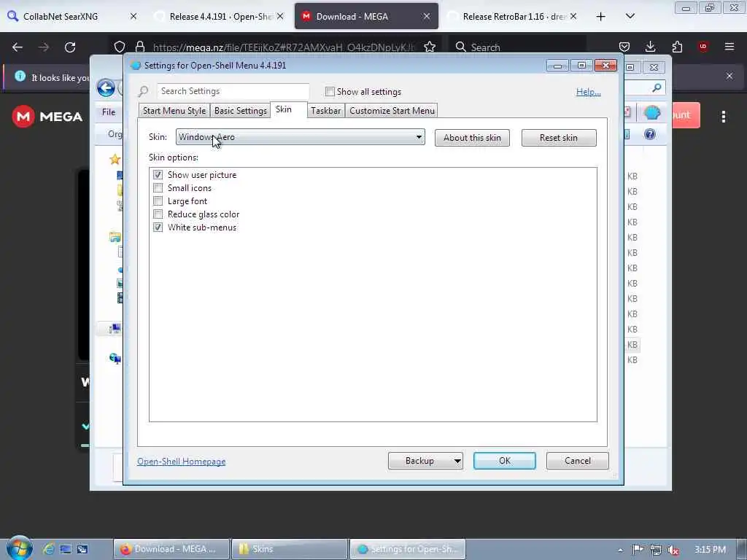Click Show Desktop quick launch icon

coord(65,549)
